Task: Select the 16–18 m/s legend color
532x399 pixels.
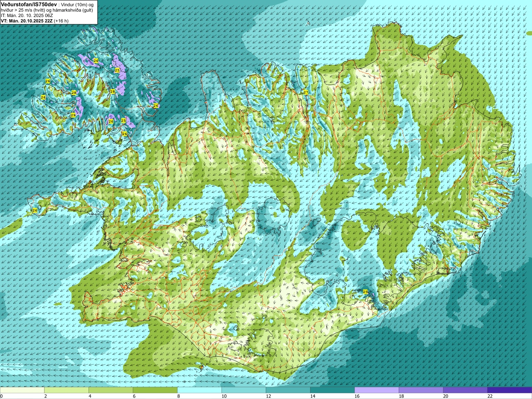Action: point(377,390)
